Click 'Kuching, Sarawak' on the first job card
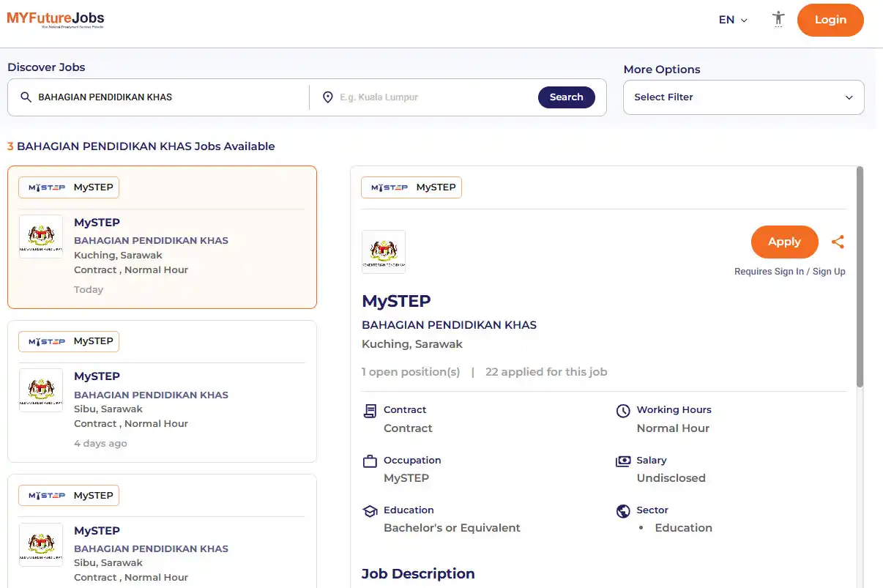The image size is (883, 588). [118, 256]
